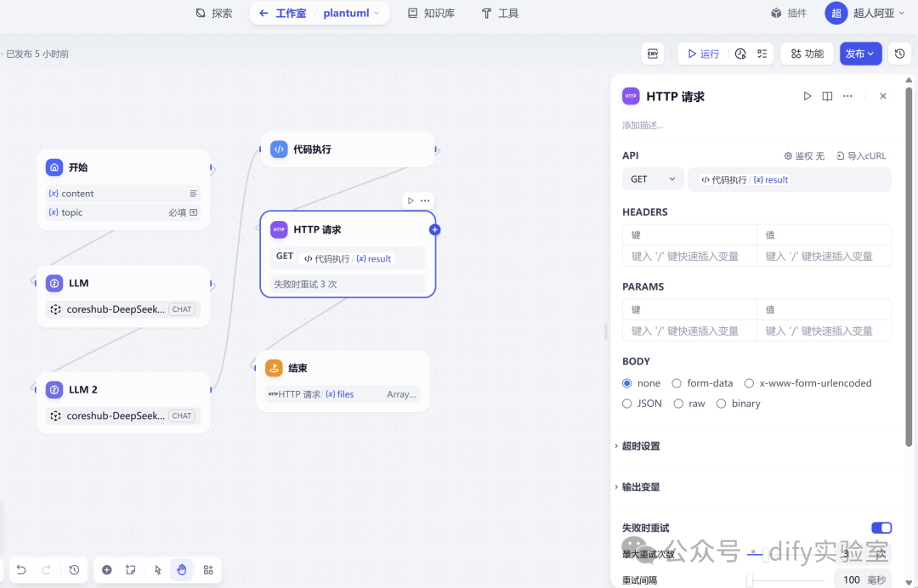Screen dimensions: 918x588
Task: Open the 发布 publish dropdown
Action: [x=860, y=54]
